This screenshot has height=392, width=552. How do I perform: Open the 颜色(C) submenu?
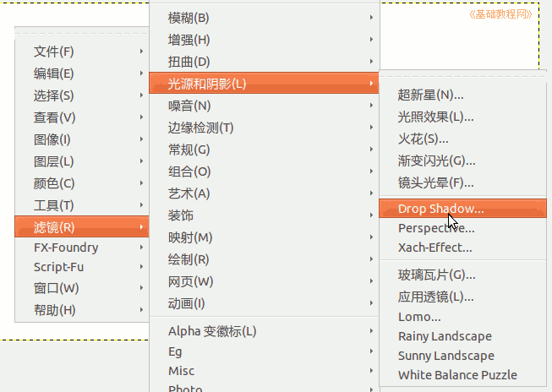click(82, 183)
